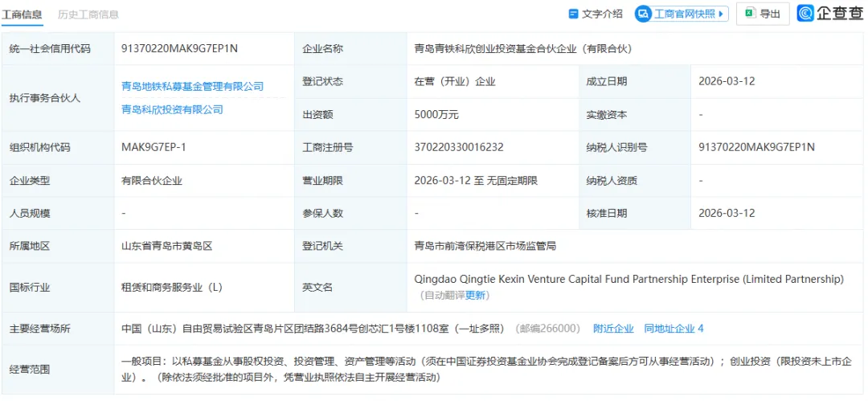Select 纳税人识别号 value 91370220MAK9G7EP1N

coord(757,147)
